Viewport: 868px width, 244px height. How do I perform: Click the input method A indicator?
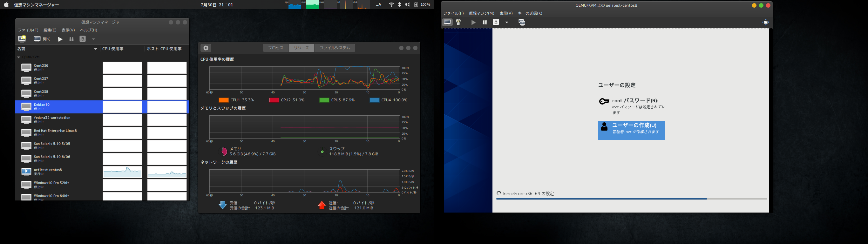(x=379, y=5)
